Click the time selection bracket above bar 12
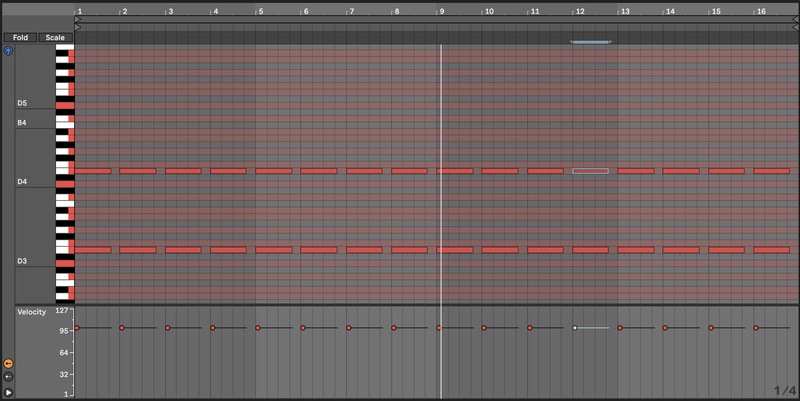Image resolution: width=800 pixels, height=401 pixels. [590, 42]
